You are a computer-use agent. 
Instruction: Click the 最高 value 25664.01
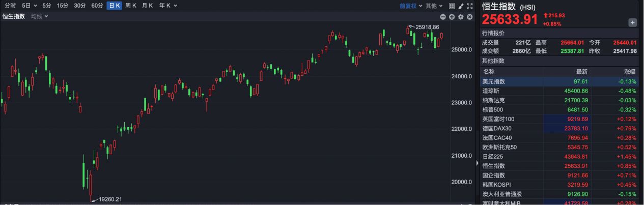coord(573,43)
